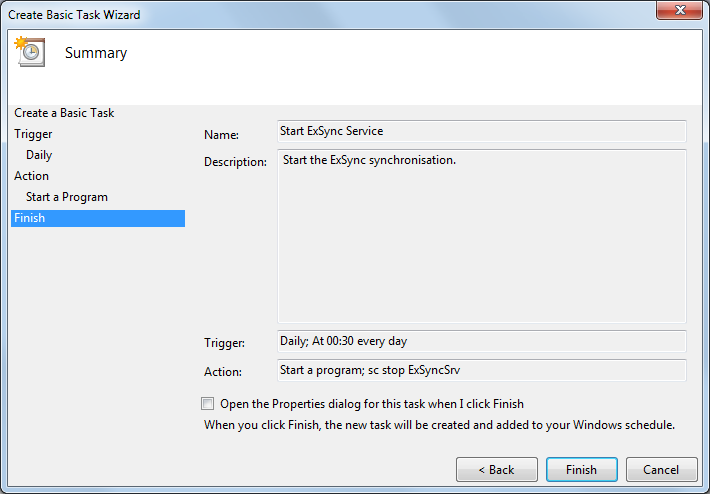Click the Name field showing Start ExSync Service
Image resolution: width=710 pixels, height=494 pixels.
click(482, 131)
